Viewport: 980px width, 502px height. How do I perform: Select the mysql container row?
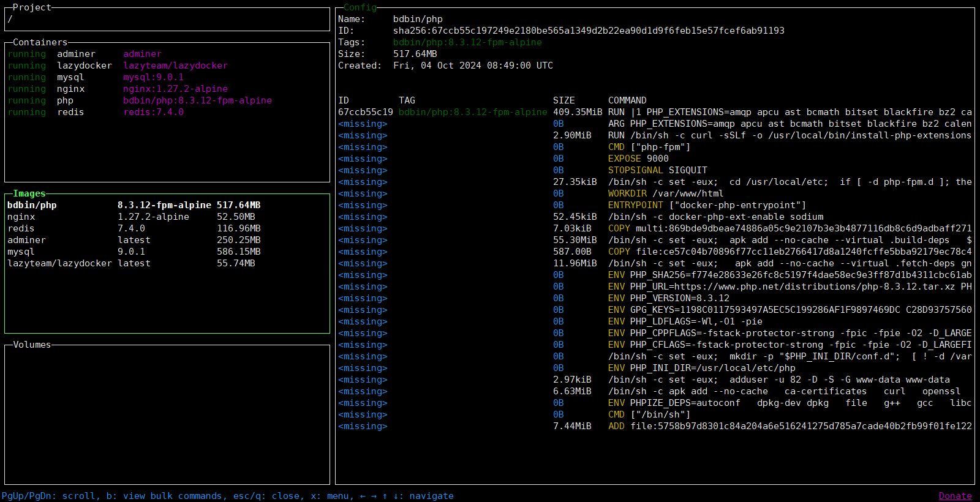coord(167,77)
